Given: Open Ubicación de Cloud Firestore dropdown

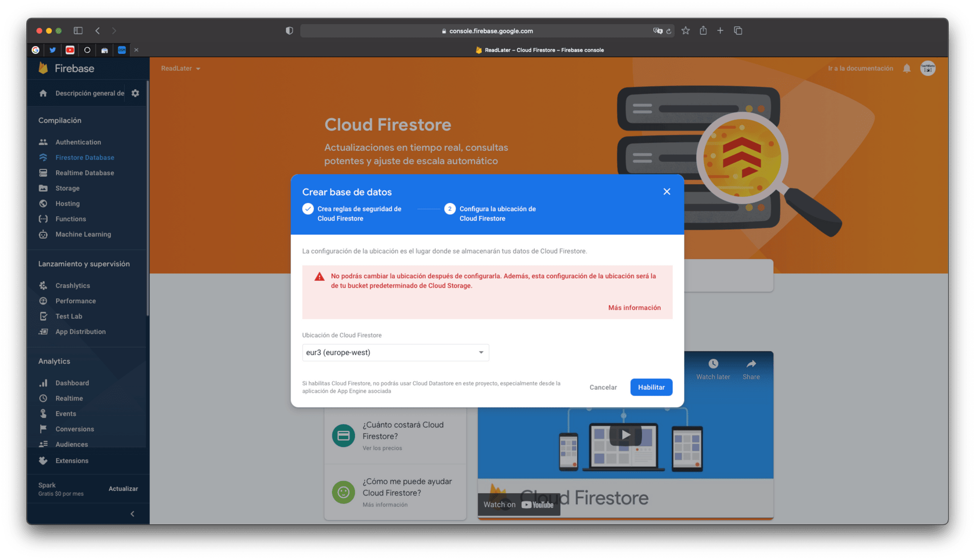Looking at the screenshot, I should 395,352.
